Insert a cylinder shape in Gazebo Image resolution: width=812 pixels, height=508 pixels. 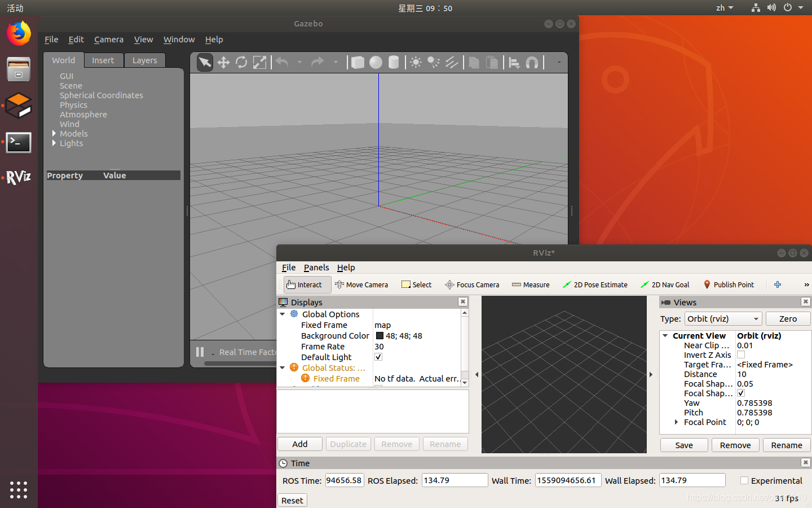pos(394,62)
